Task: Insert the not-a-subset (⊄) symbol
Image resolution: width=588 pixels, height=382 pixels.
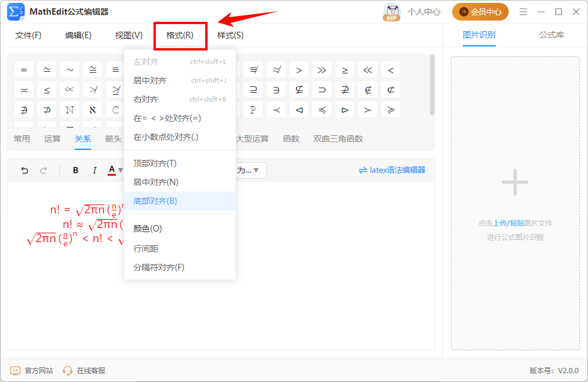Action: coord(391,90)
